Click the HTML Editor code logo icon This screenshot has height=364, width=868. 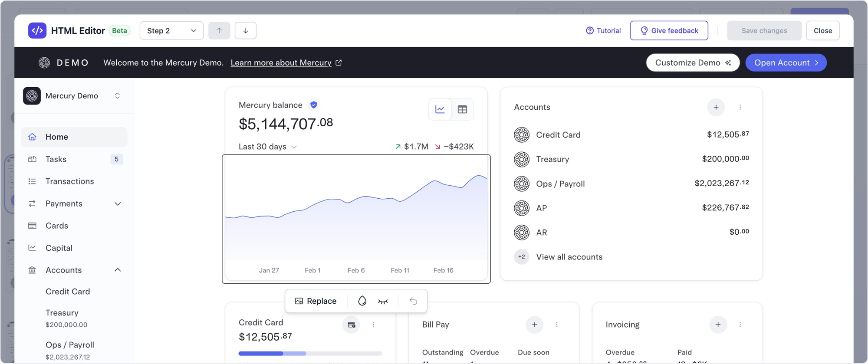coord(37,30)
